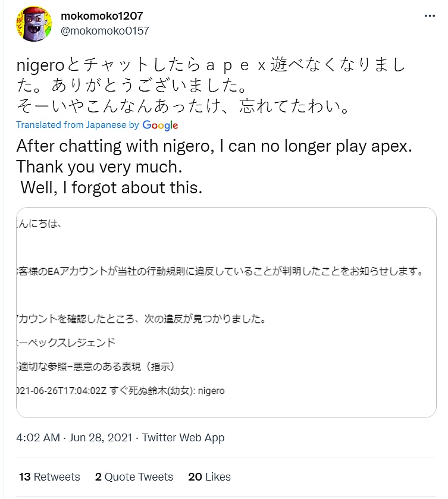Click mokomoko1207's profile avatar picture

click(35, 23)
